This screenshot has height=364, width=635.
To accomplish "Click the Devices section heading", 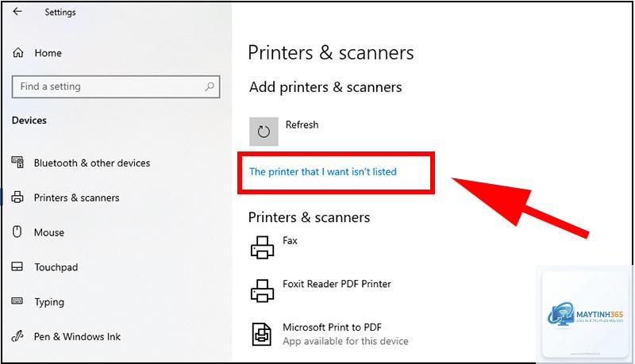I will click(29, 120).
